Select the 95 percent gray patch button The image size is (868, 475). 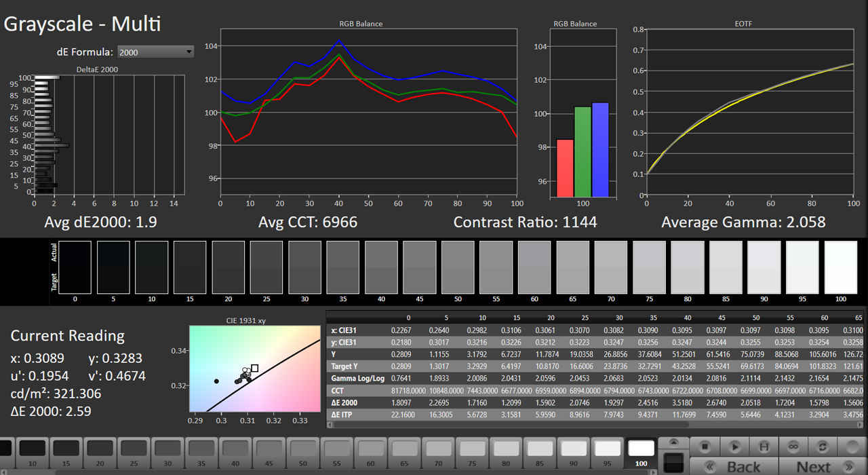point(609,453)
